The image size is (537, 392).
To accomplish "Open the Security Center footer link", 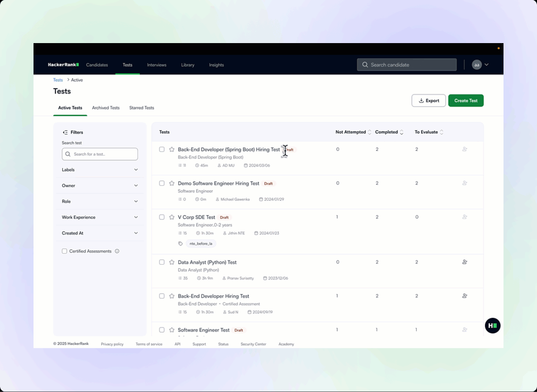I will 253,344.
